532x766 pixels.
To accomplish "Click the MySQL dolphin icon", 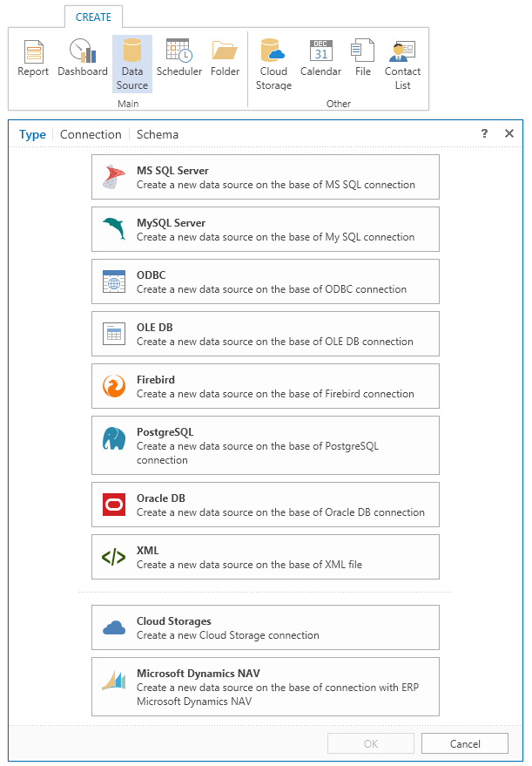I will coord(114,229).
